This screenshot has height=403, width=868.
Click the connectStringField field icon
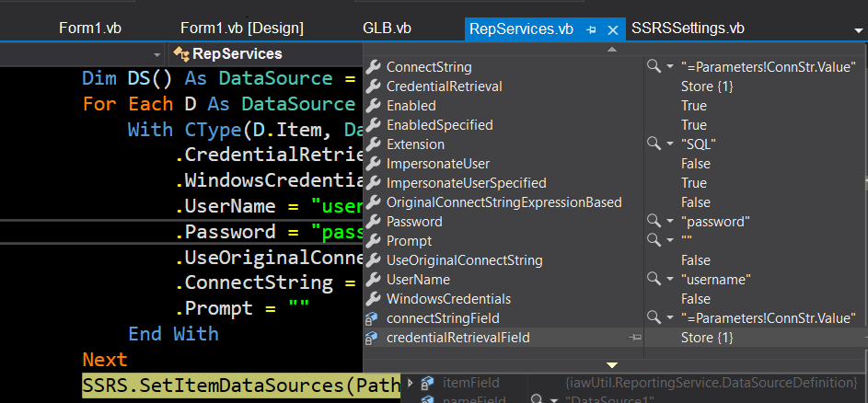coord(374,318)
